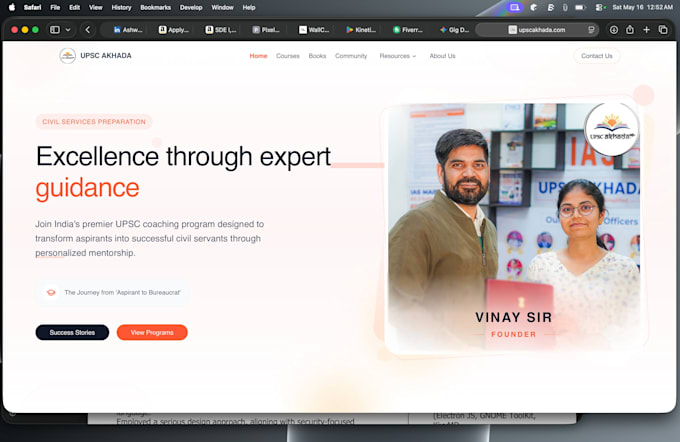Click the VINAY SIR name caption
The image size is (680, 442).
[514, 318]
